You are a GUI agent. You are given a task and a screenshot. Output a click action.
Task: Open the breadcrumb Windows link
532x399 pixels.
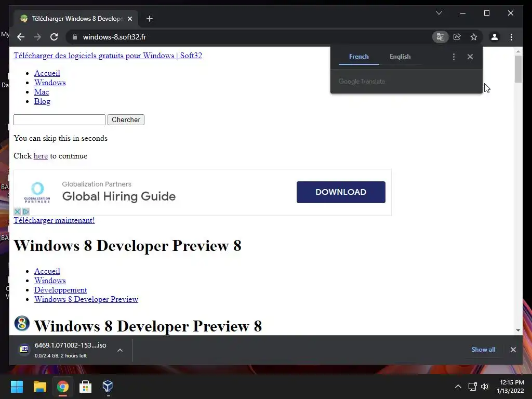tap(50, 281)
